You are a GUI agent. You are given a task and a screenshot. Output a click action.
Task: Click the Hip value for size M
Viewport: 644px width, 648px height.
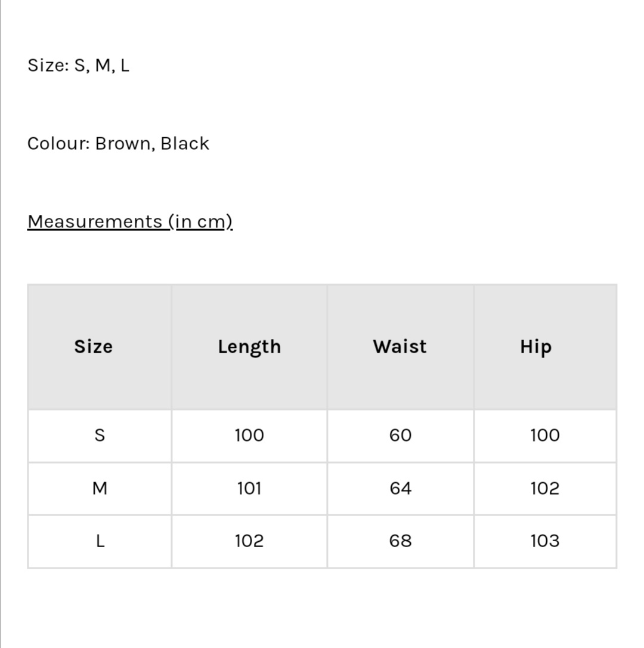pyautogui.click(x=545, y=489)
